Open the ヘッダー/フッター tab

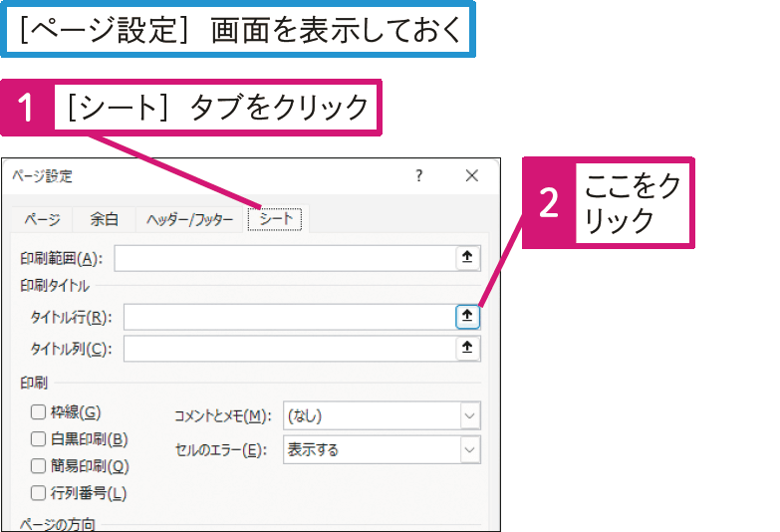[x=189, y=219]
